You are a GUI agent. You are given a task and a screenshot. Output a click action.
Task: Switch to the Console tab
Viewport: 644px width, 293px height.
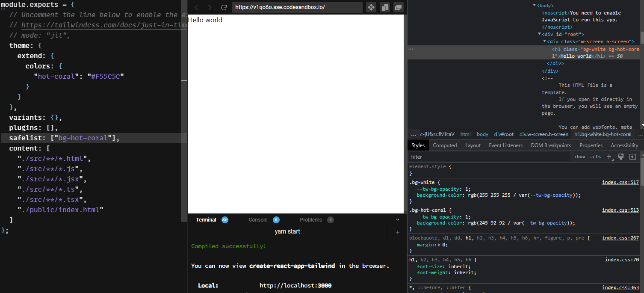(258, 219)
